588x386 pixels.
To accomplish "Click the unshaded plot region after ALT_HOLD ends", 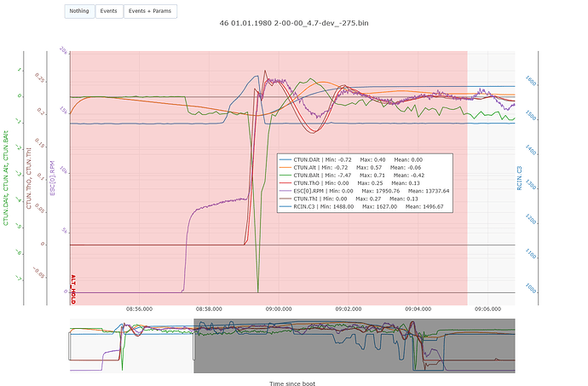I will [x=491, y=178].
